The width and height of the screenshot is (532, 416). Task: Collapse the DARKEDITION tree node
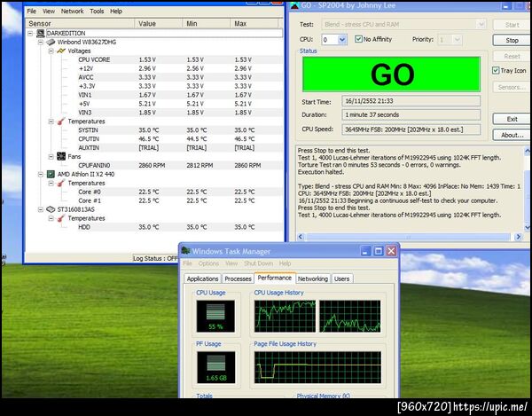[x=30, y=33]
